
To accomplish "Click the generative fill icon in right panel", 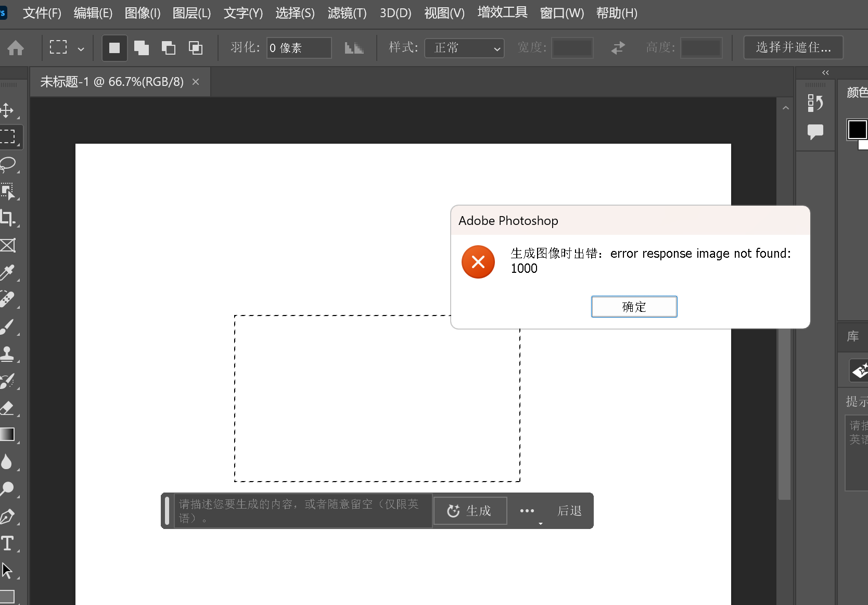I will click(860, 371).
